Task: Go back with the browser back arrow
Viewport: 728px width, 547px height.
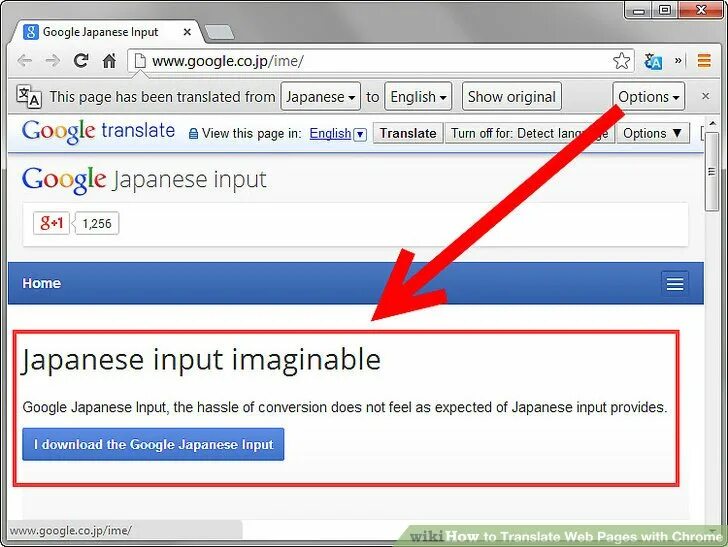Action: click(24, 61)
